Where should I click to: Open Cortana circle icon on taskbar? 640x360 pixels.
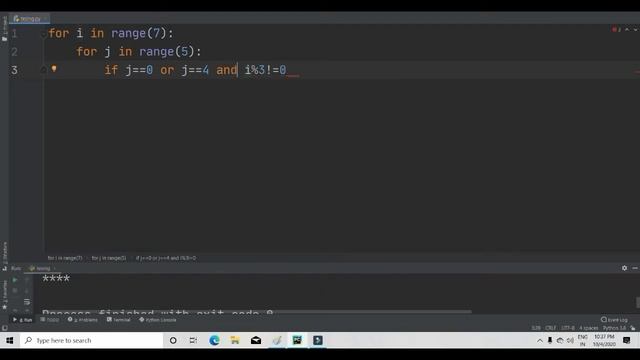(x=173, y=340)
